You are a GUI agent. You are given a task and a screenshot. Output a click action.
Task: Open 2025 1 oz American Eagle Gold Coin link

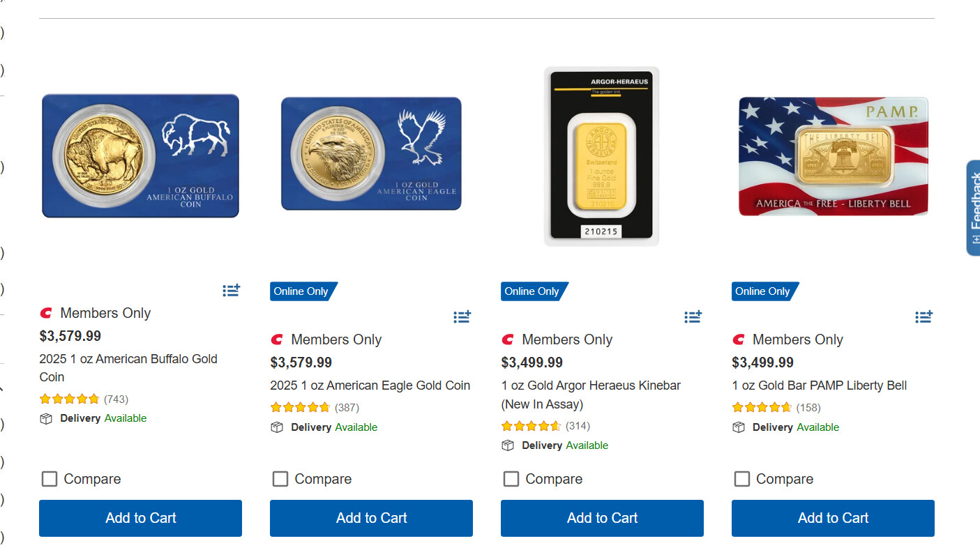point(370,386)
